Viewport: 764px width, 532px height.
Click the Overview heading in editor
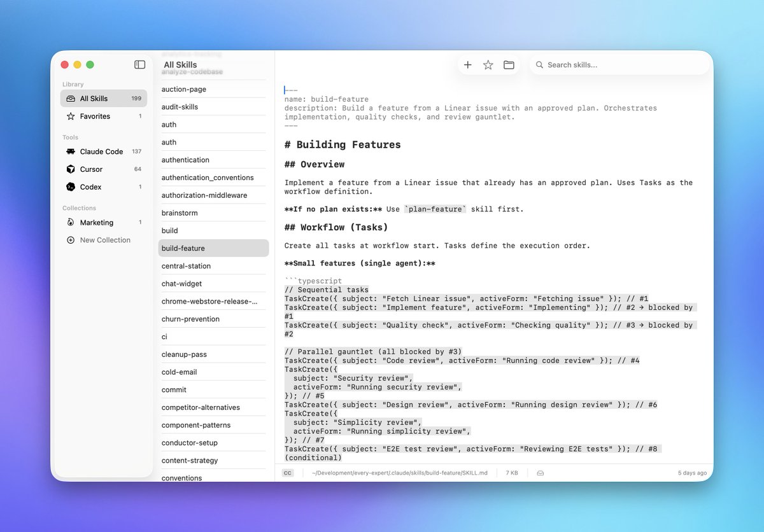[x=315, y=164]
